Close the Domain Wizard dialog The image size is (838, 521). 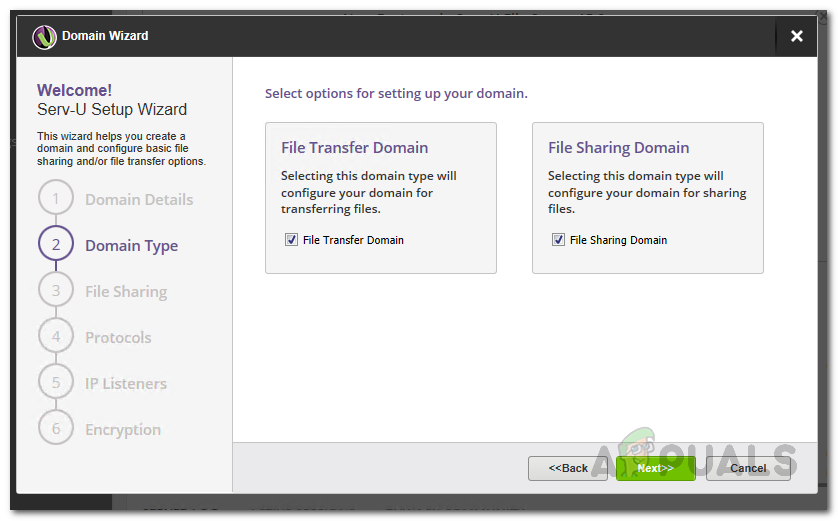[x=796, y=36]
